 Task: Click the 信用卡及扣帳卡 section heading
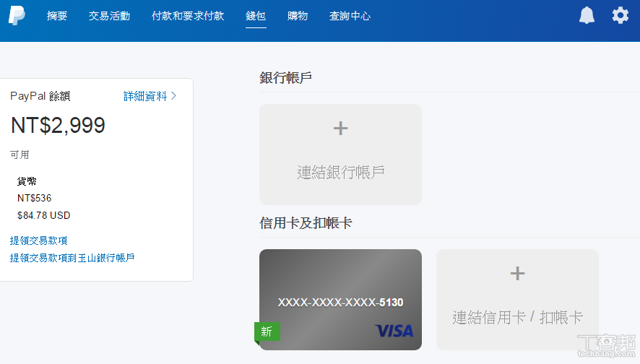[306, 223]
